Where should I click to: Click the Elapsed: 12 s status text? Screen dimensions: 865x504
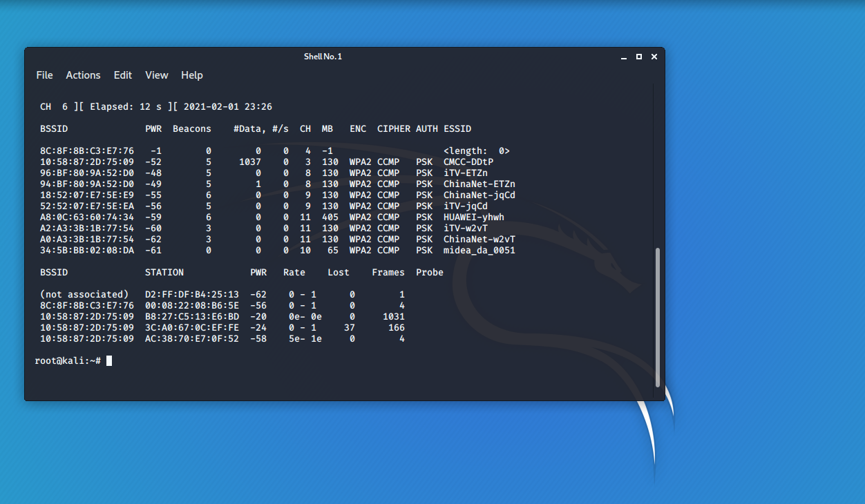(x=126, y=107)
